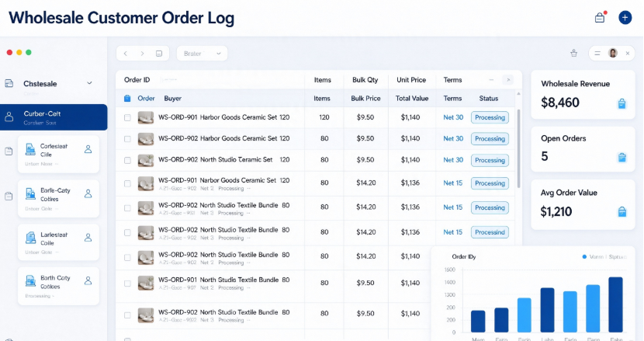Sort by the Unit Price column header
The image size is (644, 341).
tap(411, 80)
